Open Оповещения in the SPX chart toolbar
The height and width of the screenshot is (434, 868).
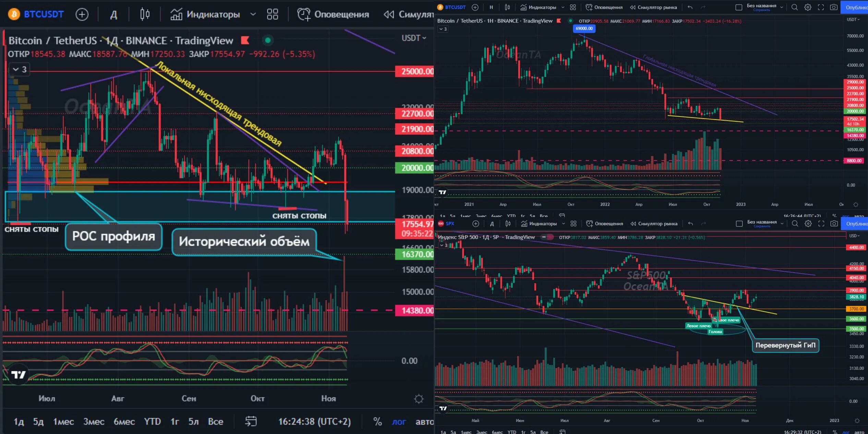(x=605, y=224)
